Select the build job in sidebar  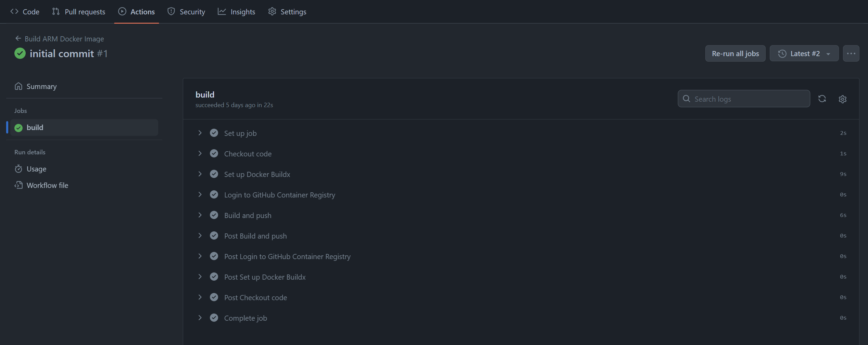pos(84,127)
